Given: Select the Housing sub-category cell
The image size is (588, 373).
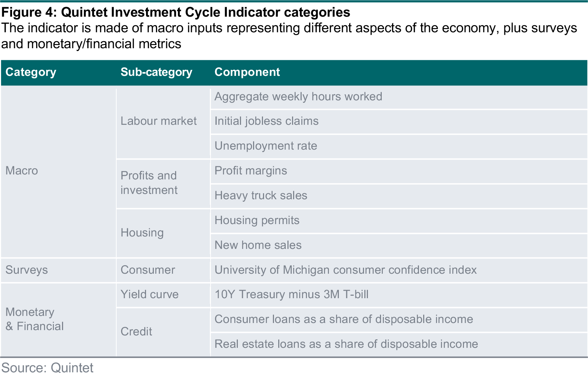Looking at the screenshot, I should click(x=163, y=233).
